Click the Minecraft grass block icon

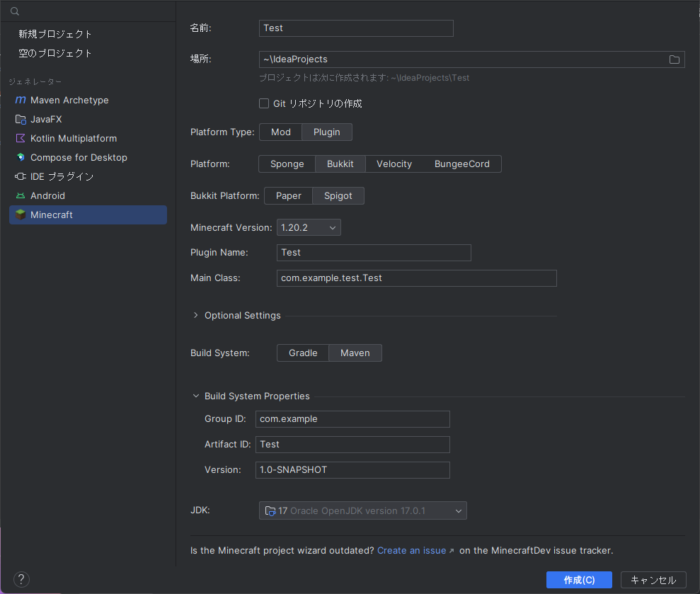tap(21, 215)
